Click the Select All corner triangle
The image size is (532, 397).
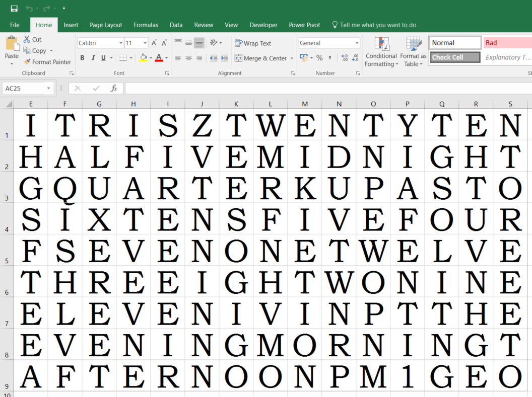(x=9, y=104)
